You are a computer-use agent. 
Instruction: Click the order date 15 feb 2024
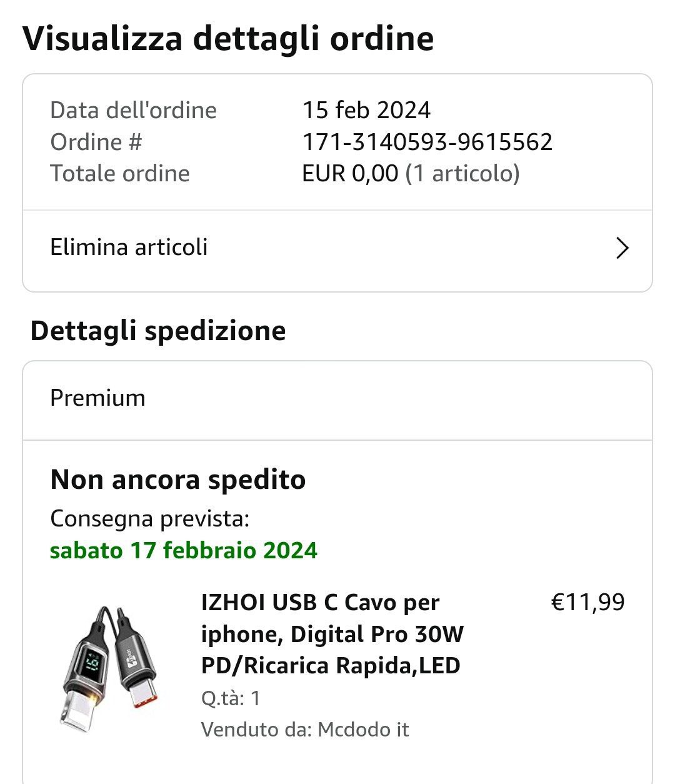[x=366, y=110]
